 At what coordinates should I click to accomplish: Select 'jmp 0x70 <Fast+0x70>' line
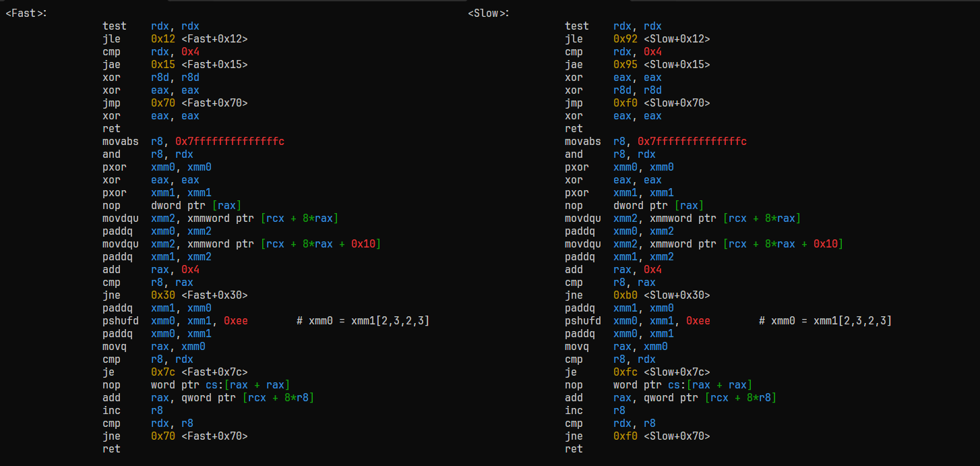click(175, 103)
